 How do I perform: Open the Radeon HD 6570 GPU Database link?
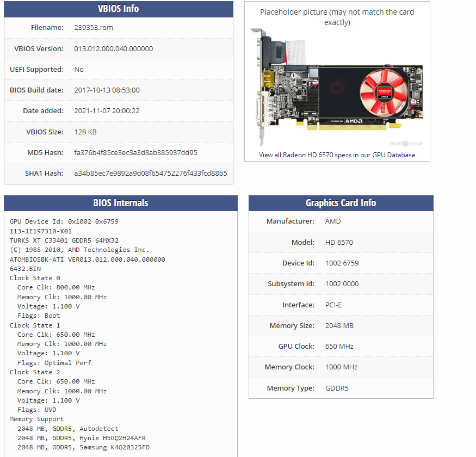point(337,155)
